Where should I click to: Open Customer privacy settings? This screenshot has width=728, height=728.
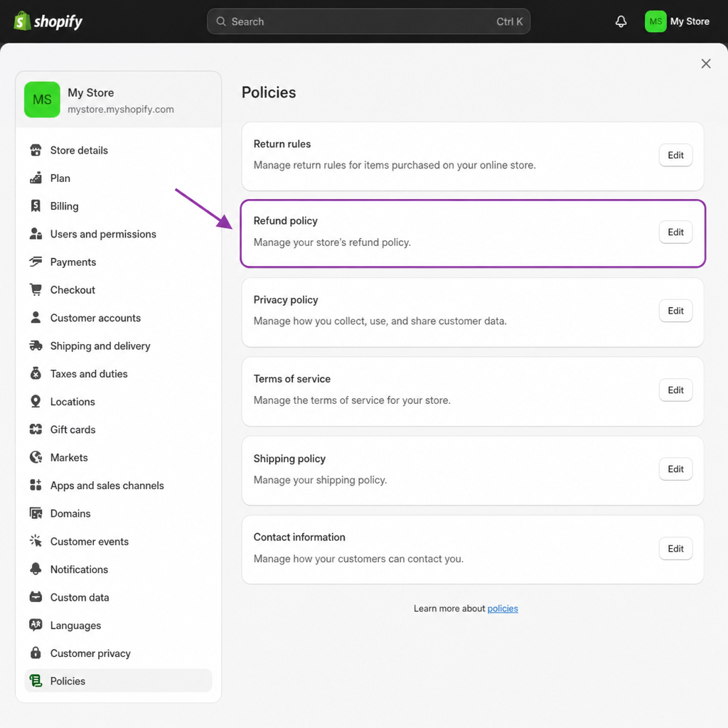tap(119, 653)
